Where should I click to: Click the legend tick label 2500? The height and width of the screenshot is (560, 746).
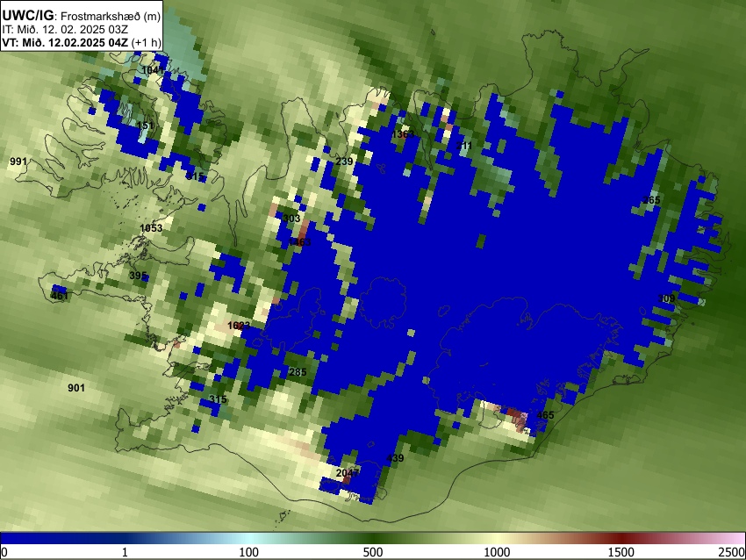(x=732, y=552)
